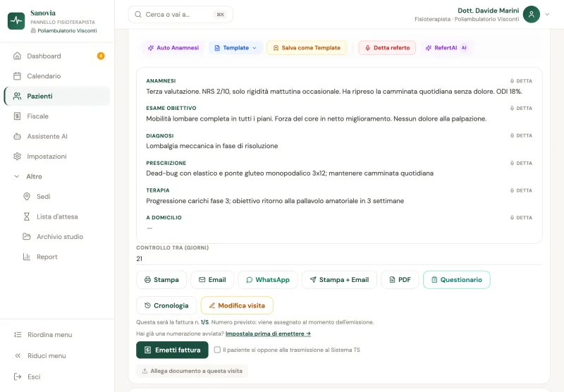This screenshot has height=392, width=564.
Task: Start Detta referto dictation
Action: point(387,48)
